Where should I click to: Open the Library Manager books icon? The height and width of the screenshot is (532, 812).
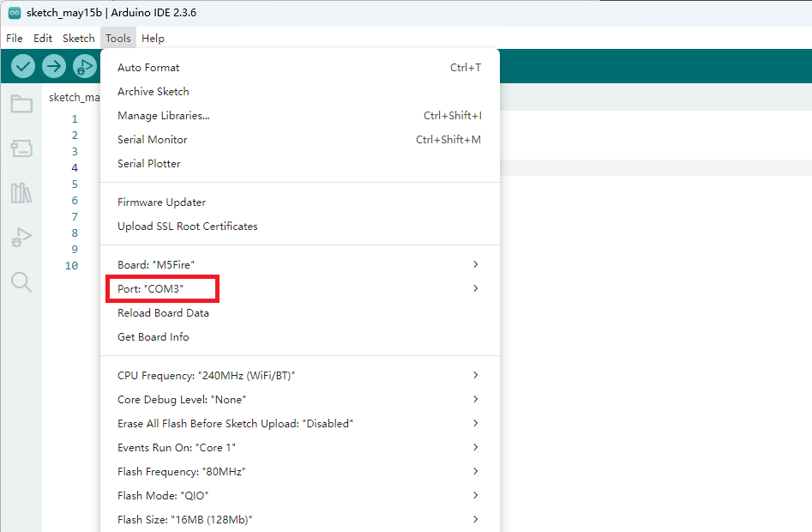(21, 193)
